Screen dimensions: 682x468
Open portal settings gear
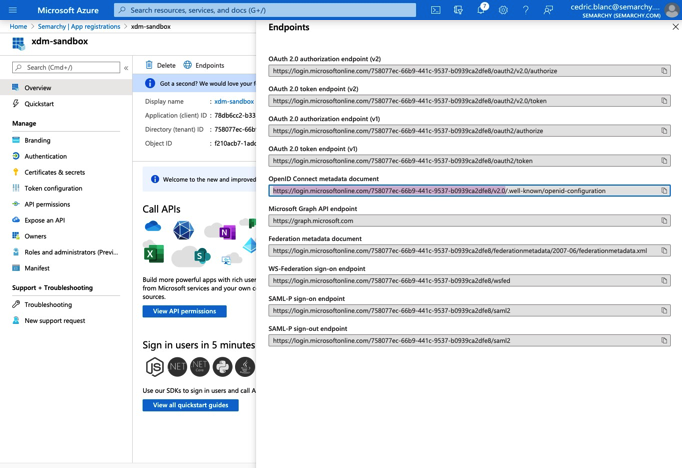(x=503, y=10)
